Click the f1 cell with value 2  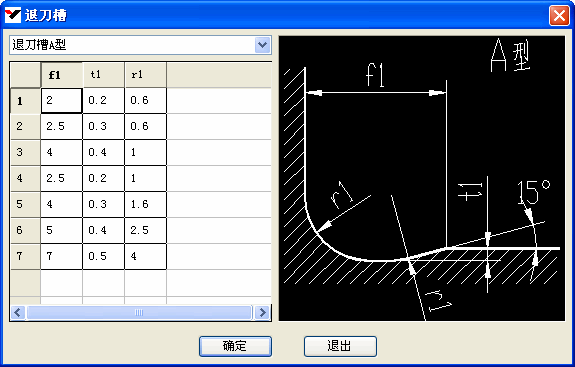point(62,100)
